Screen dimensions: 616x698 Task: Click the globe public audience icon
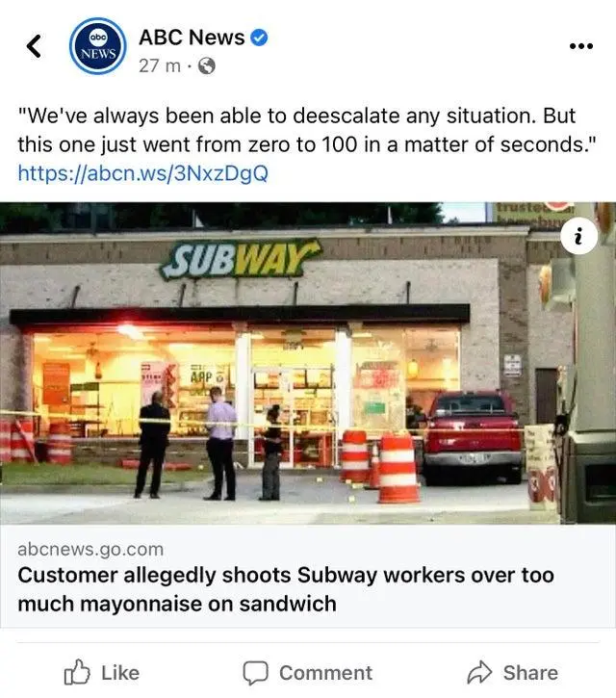pyautogui.click(x=207, y=66)
